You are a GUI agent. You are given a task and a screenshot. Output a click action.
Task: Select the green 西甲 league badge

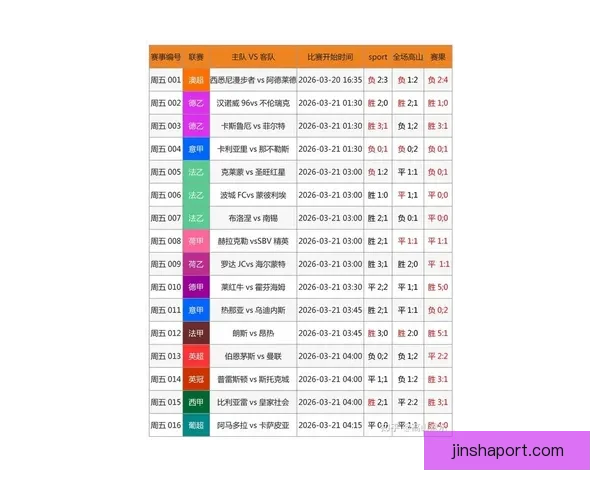(x=196, y=402)
